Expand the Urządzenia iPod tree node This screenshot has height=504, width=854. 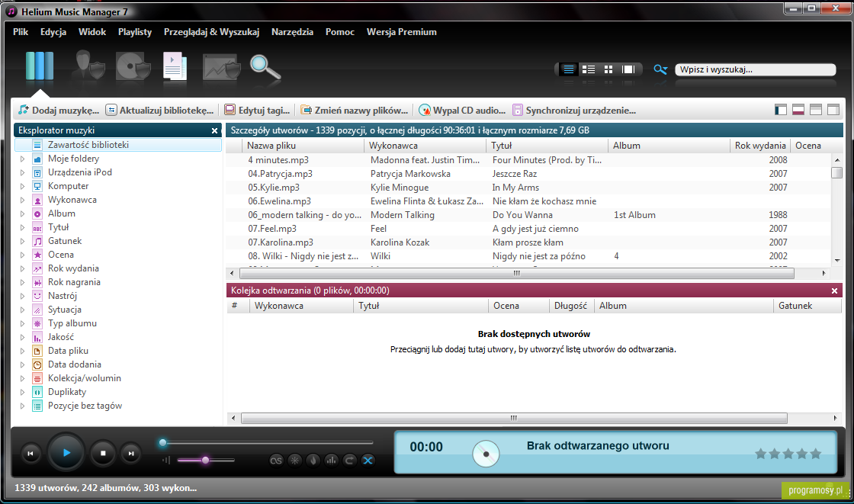click(22, 172)
